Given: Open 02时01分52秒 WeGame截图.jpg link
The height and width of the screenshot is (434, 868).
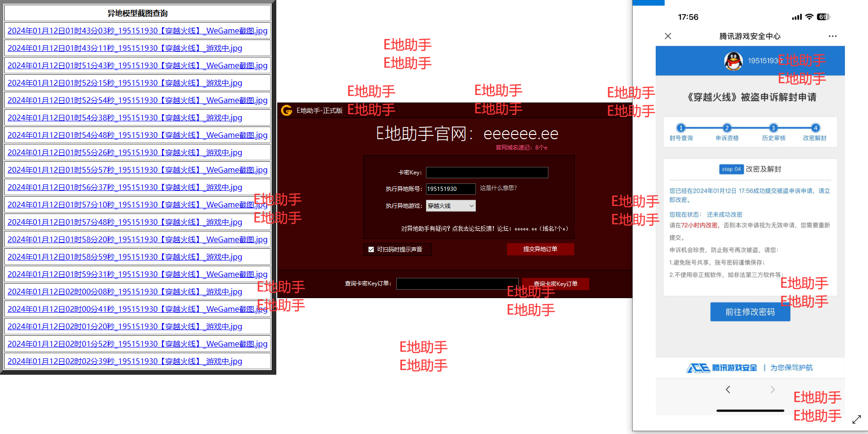Looking at the screenshot, I should coord(137,344).
